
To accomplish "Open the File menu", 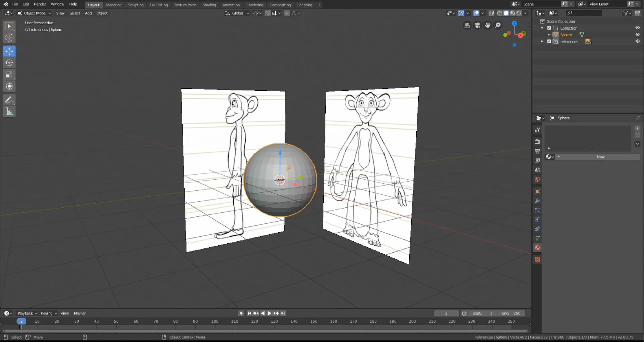I will [15, 4].
